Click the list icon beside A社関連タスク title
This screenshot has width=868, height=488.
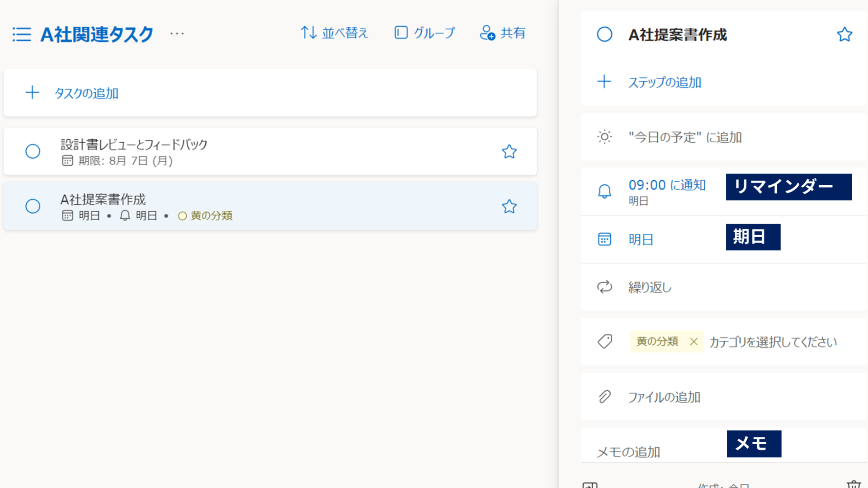coord(21,34)
